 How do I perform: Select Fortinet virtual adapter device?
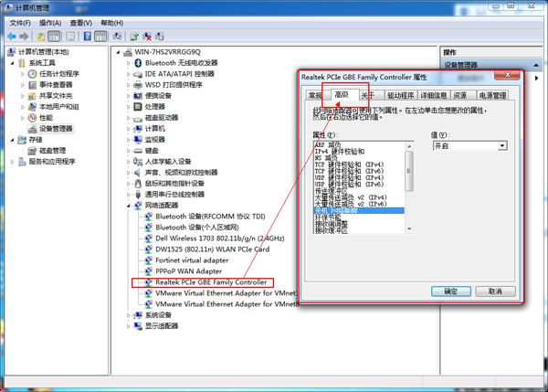[190, 260]
